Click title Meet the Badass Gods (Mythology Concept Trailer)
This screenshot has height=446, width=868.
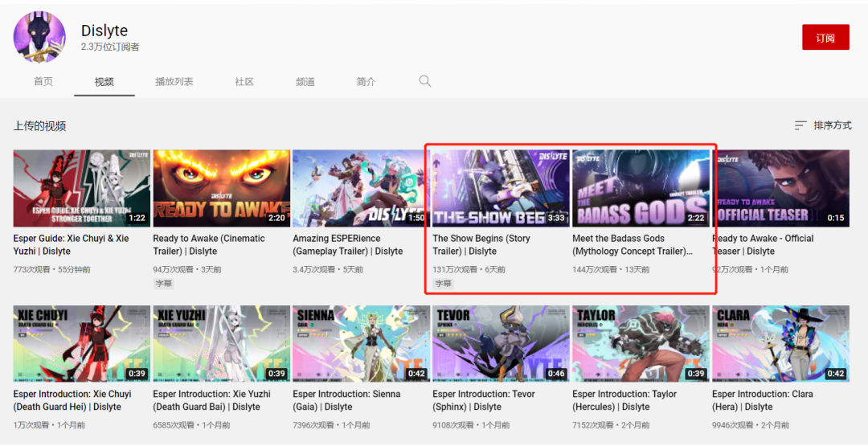point(633,244)
